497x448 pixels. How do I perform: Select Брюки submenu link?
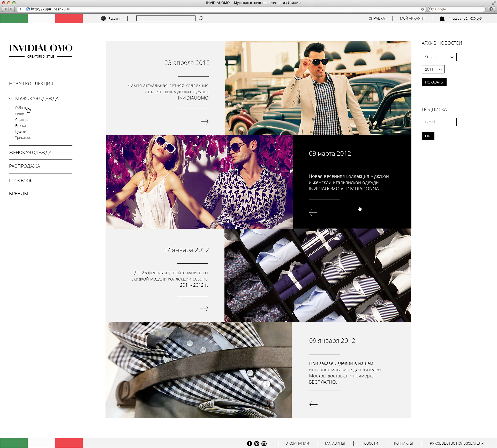20,126
